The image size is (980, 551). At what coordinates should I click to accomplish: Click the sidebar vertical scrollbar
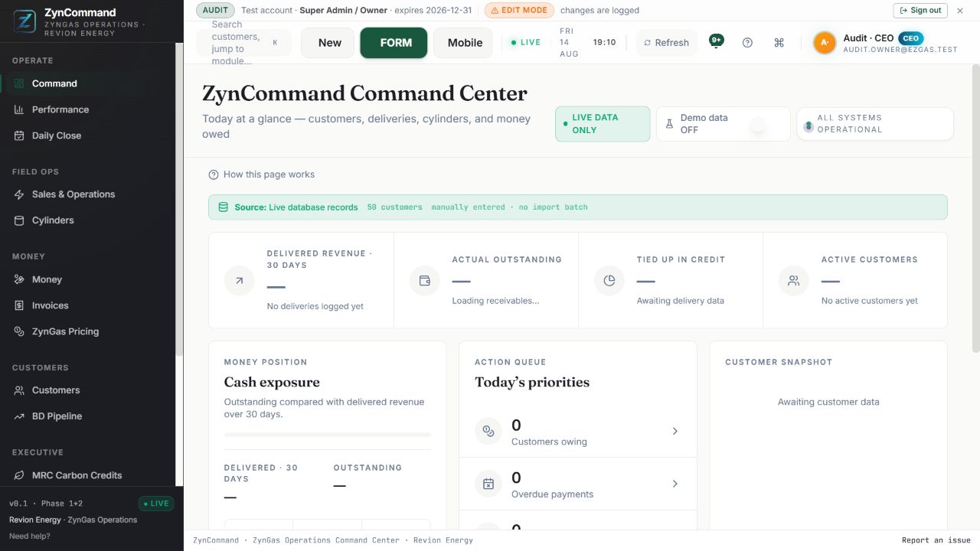click(x=179, y=199)
